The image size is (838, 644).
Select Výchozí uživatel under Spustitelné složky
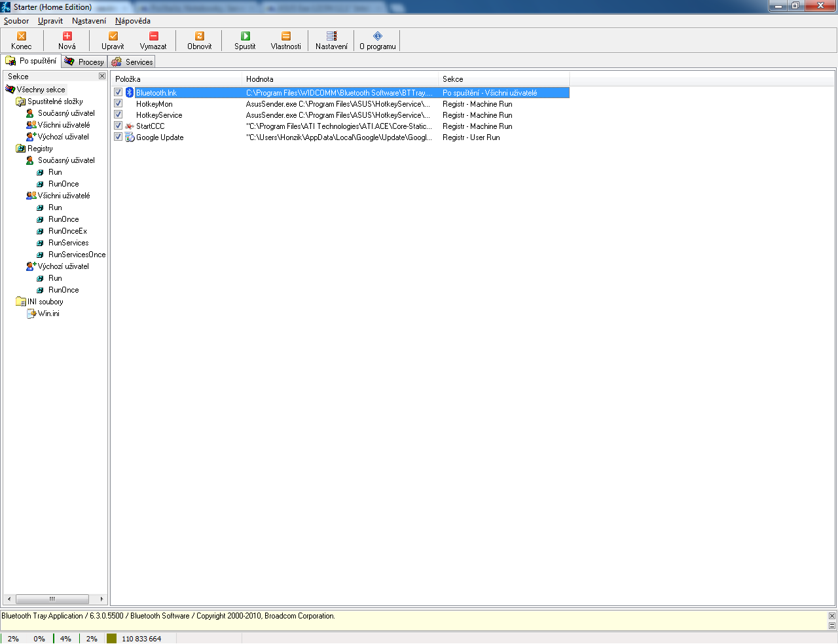[x=64, y=137]
